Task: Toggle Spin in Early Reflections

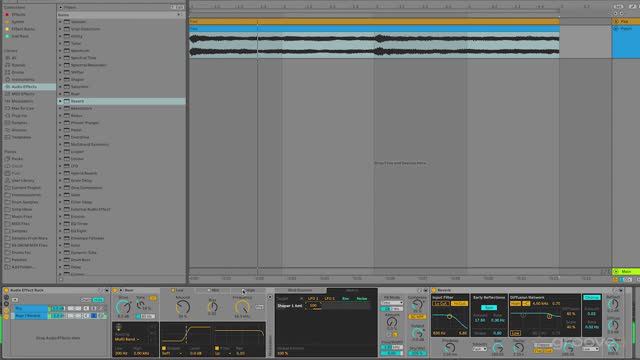Action: pos(489,307)
